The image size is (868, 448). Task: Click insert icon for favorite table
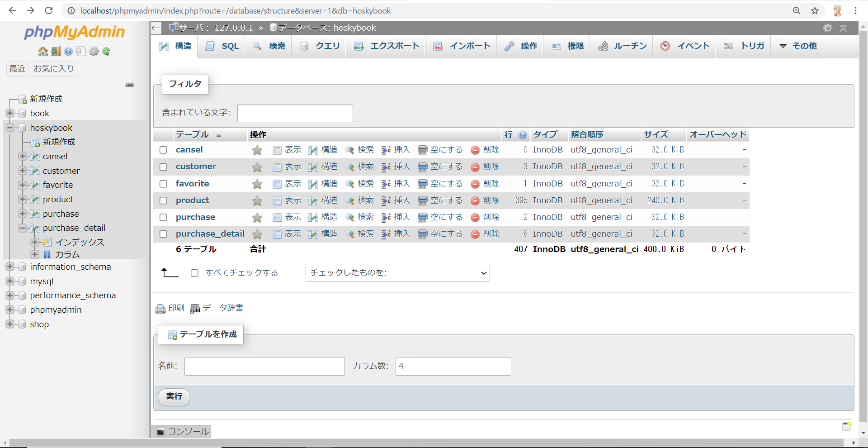(386, 184)
